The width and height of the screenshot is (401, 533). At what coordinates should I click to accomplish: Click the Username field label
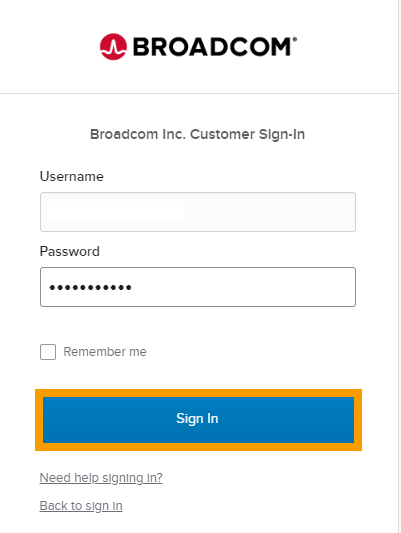(72, 176)
